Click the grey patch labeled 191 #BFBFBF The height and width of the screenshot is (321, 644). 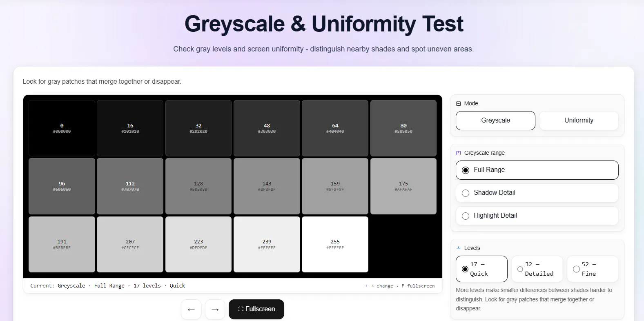62,244
